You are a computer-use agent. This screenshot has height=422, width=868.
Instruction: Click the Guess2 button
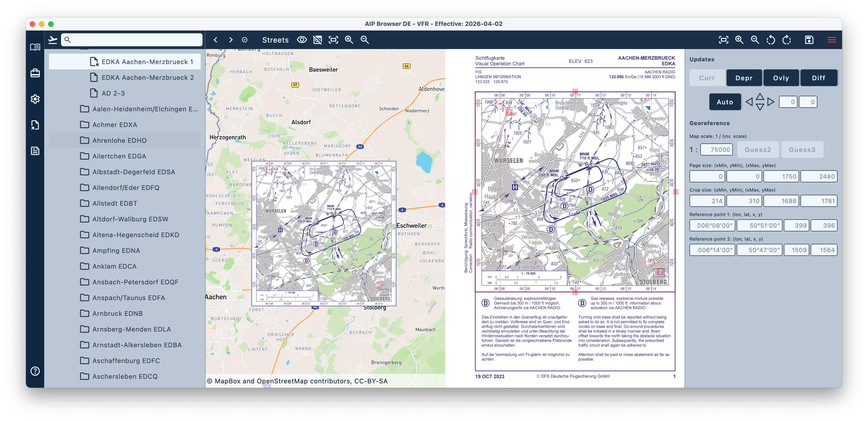coord(758,150)
